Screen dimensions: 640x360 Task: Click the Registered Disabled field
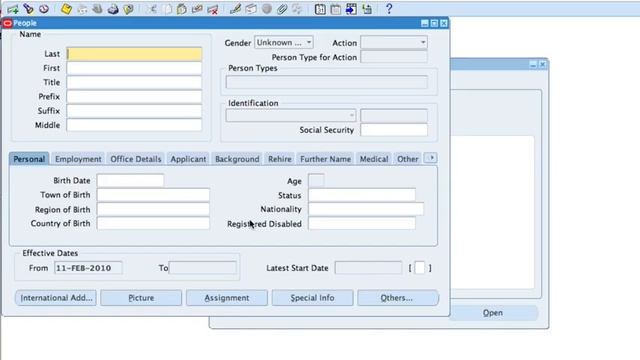pos(362,223)
